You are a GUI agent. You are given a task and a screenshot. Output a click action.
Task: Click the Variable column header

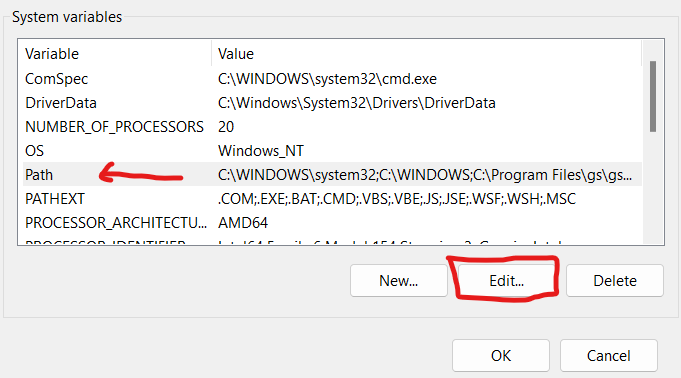point(115,54)
